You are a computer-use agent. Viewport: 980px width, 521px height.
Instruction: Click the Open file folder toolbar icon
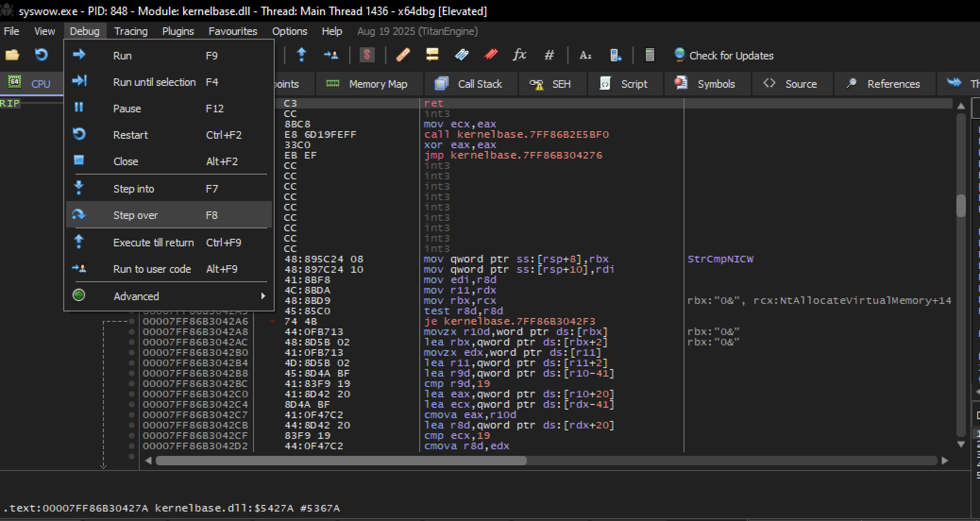coord(12,55)
